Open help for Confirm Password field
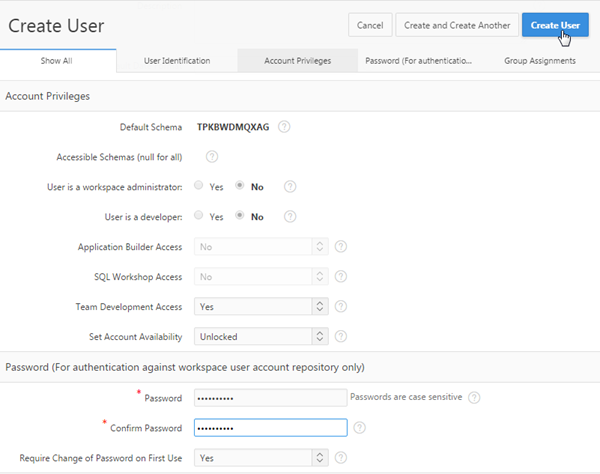 click(359, 427)
